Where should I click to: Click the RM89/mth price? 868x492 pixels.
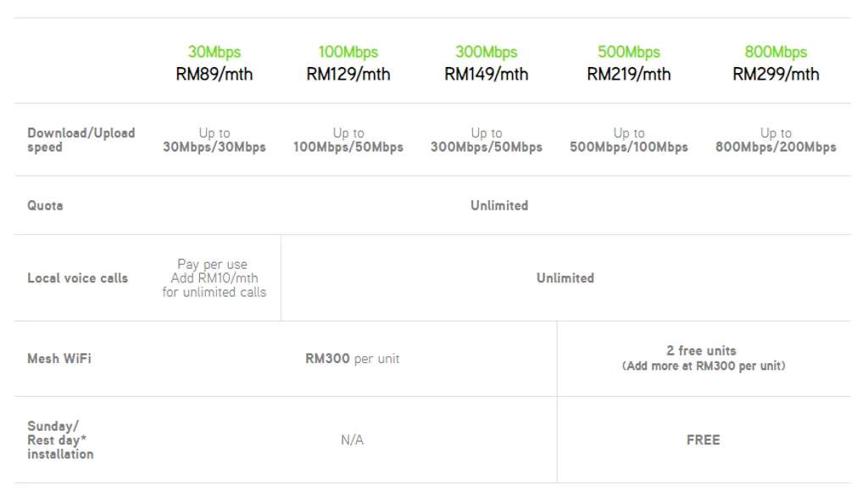click(x=214, y=75)
